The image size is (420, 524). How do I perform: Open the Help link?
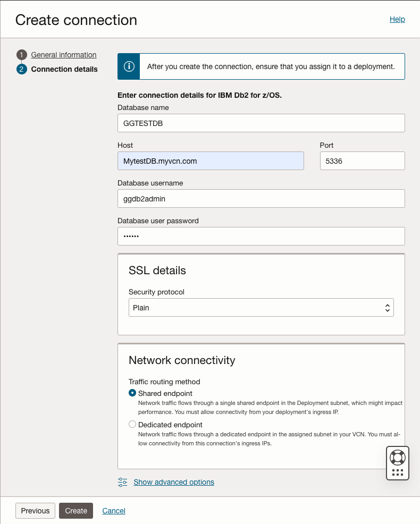tap(397, 19)
